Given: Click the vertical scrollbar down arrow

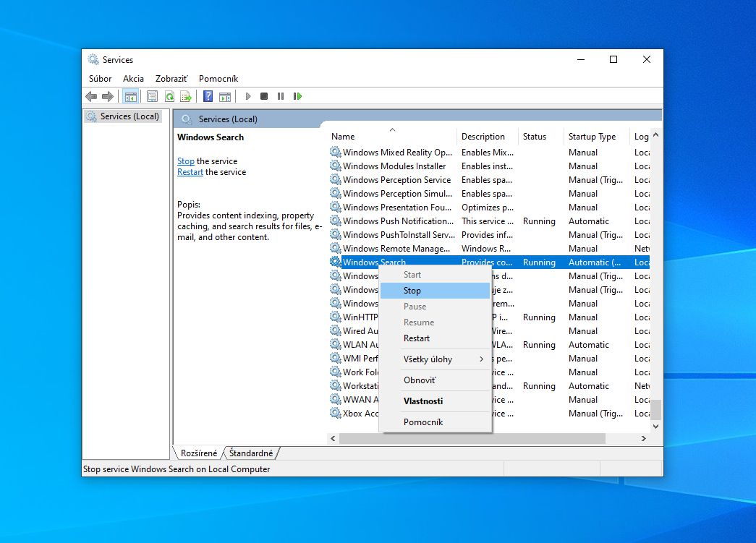Looking at the screenshot, I should point(655,427).
